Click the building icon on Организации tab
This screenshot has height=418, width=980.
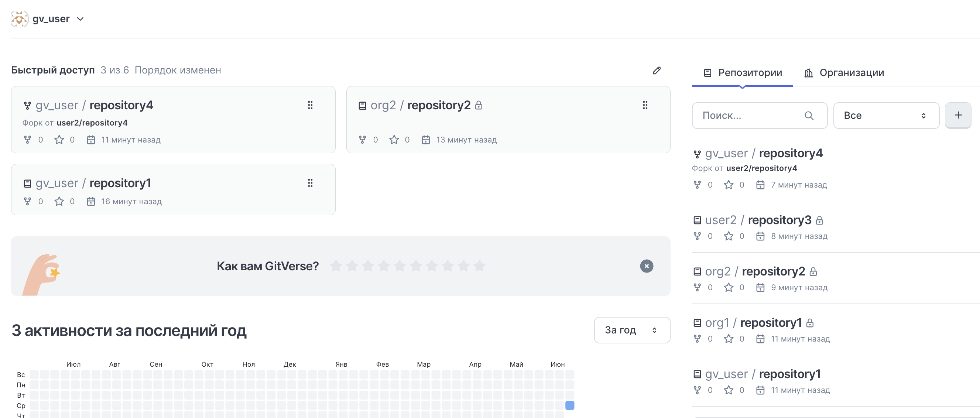(808, 73)
